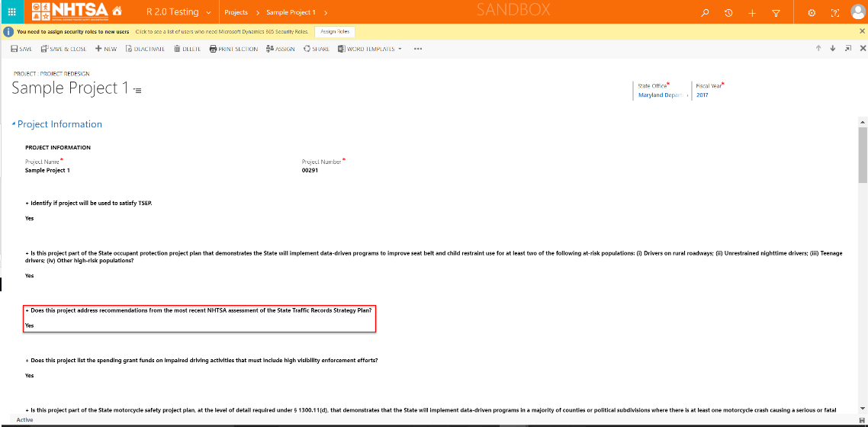The image size is (868, 427).
Task: Open the R 2.0 Testing app dropdown
Action: 178,12
